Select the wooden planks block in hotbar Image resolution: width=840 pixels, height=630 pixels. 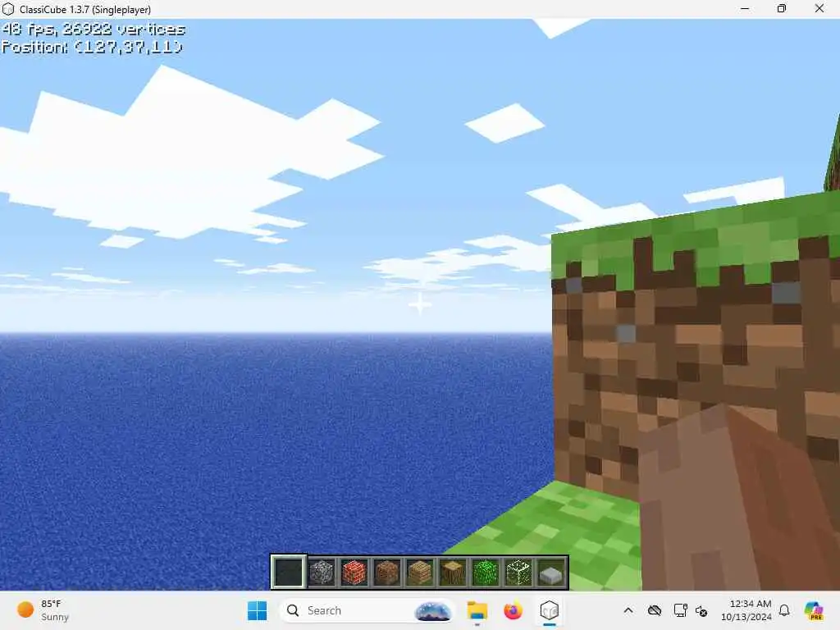point(419,572)
